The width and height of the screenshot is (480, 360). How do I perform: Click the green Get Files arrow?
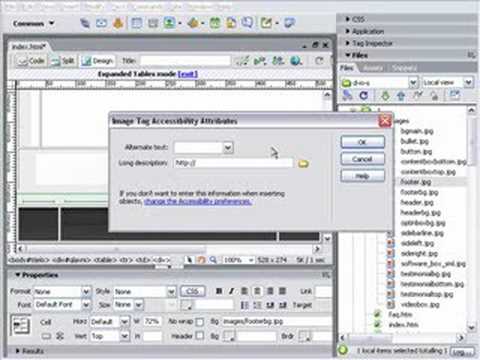pyautogui.click(x=385, y=96)
